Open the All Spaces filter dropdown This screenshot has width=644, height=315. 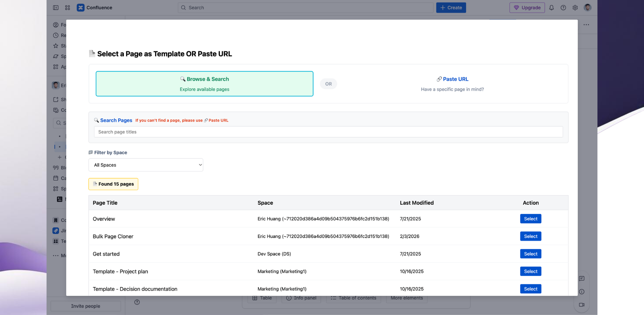pos(146,165)
